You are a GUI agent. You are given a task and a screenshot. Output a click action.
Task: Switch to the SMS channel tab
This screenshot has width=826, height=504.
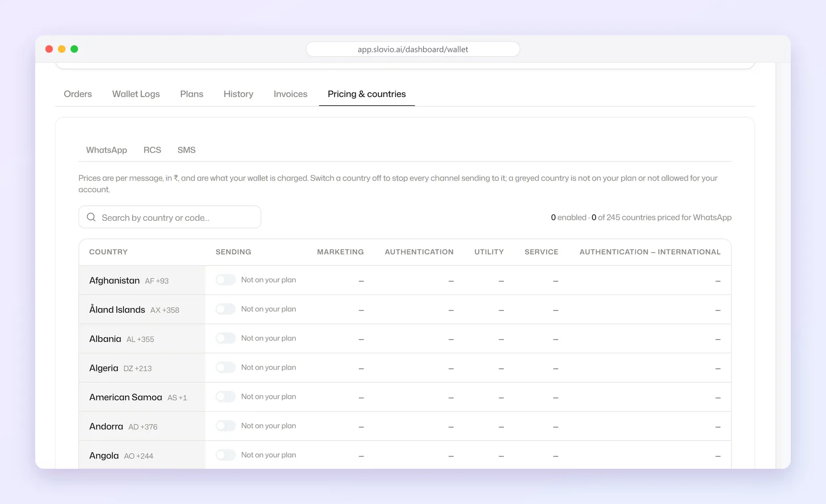tap(186, 150)
